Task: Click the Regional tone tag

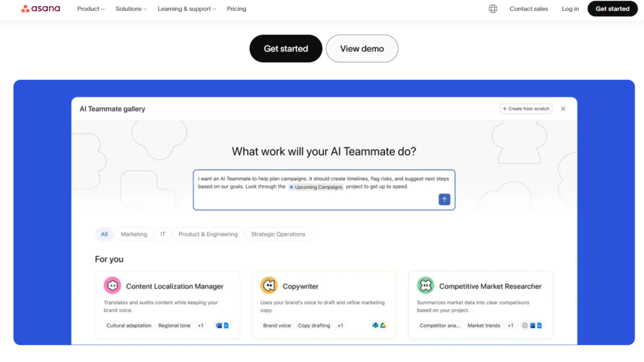Action: point(175,326)
